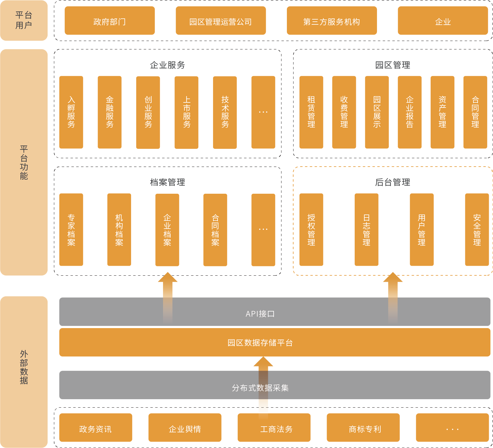Click the 政府部门 box
The image size is (493, 448).
[x=110, y=20]
